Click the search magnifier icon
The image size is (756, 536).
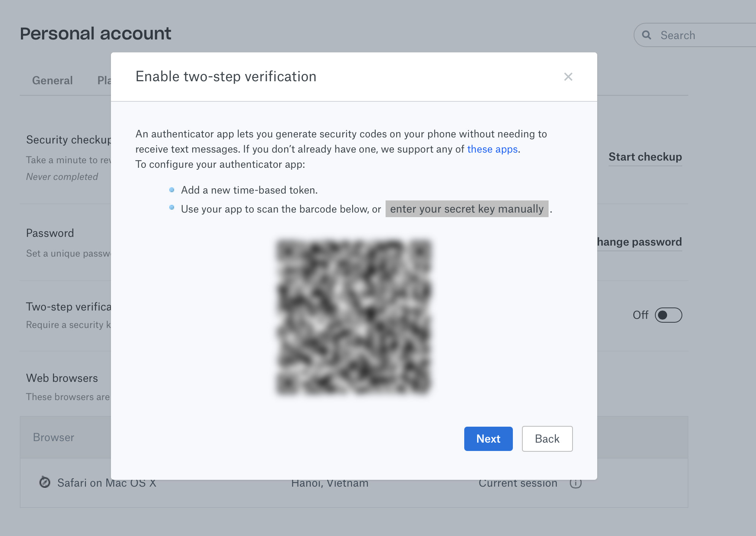647,35
